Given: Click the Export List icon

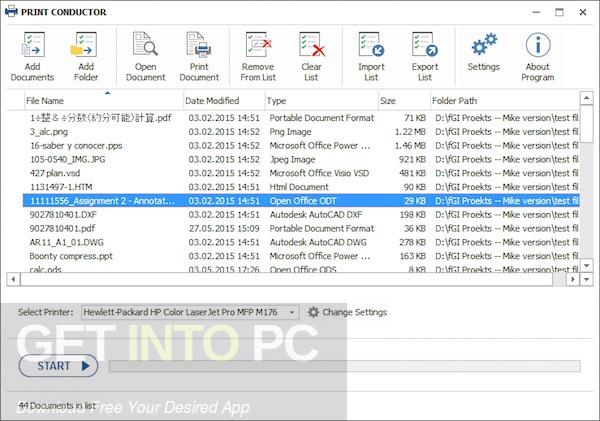Looking at the screenshot, I should [x=425, y=44].
